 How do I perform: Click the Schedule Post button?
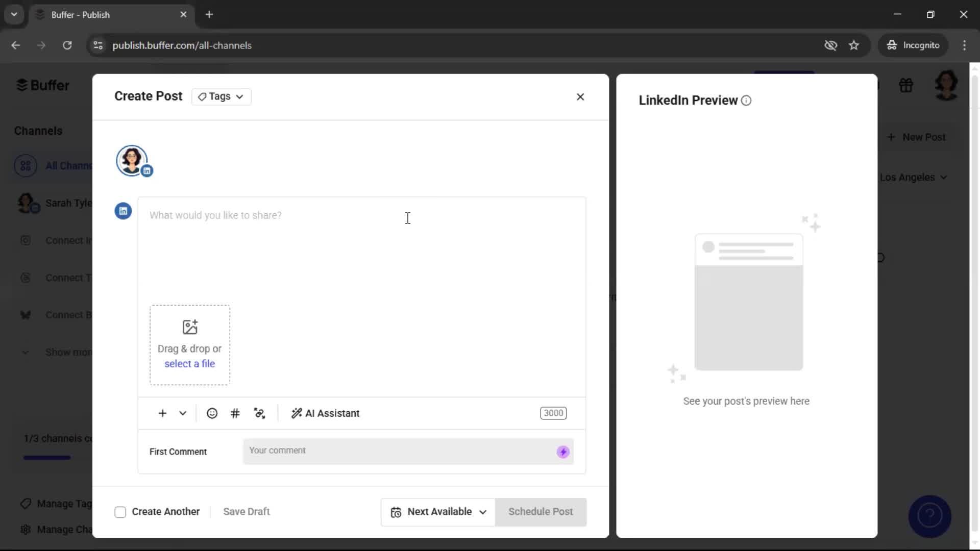coord(541,512)
